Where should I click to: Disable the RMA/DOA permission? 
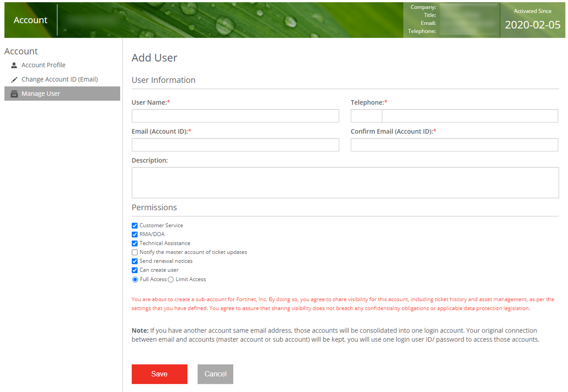135,235
